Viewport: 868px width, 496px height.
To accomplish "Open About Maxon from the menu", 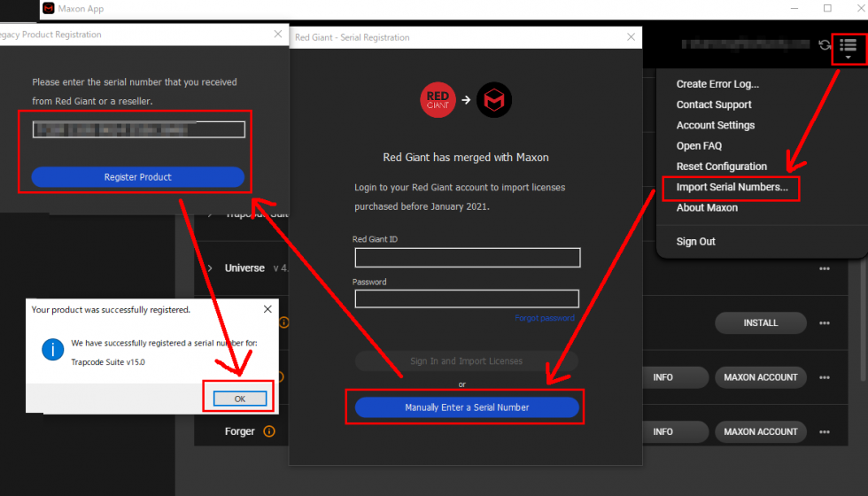I will [707, 207].
